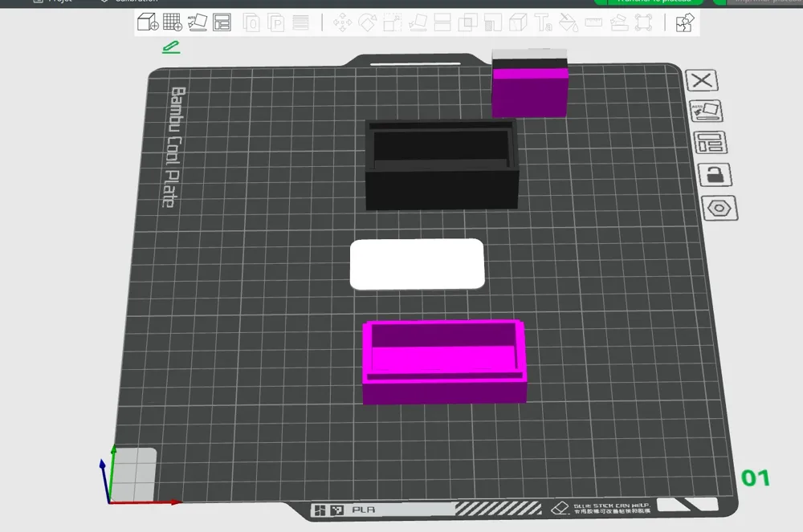Open the Mesh boolean tool
This screenshot has height=532, width=803.
(x=467, y=23)
